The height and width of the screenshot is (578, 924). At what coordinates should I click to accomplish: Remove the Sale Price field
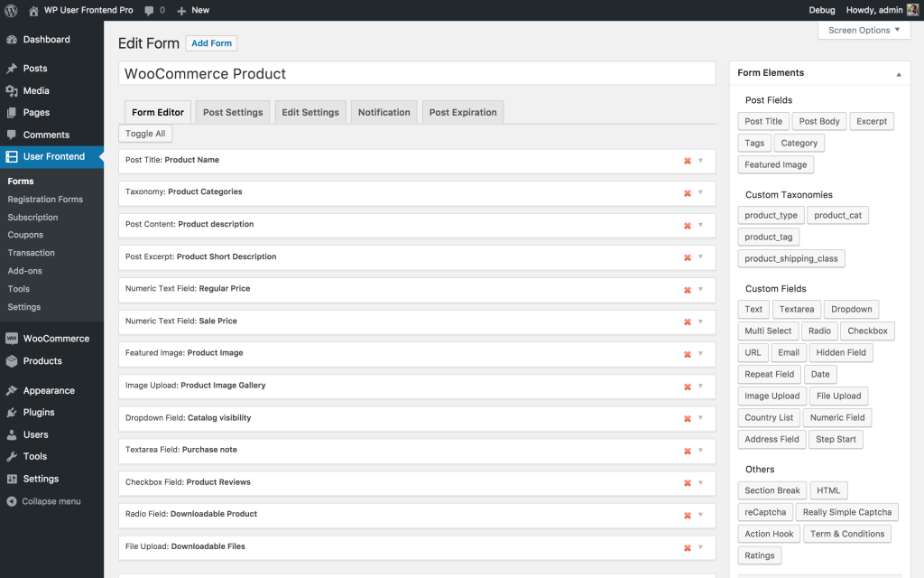[687, 322]
